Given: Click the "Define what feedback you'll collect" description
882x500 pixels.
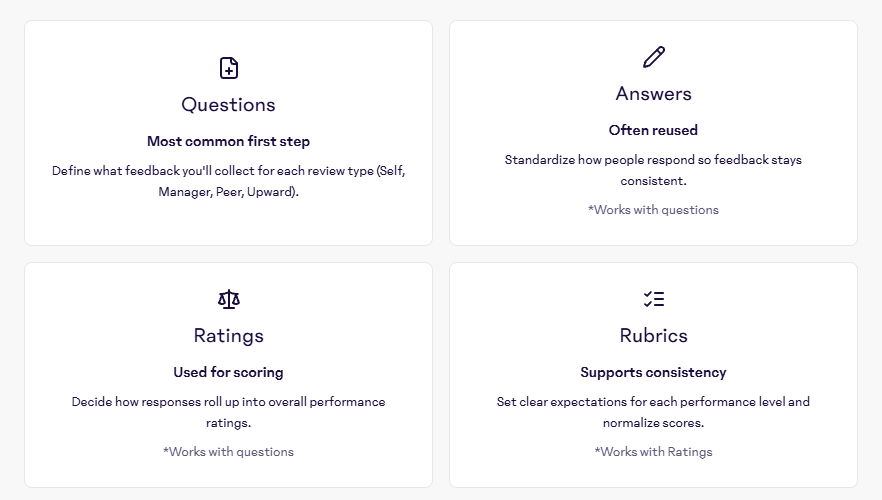Looking at the screenshot, I should [229, 181].
